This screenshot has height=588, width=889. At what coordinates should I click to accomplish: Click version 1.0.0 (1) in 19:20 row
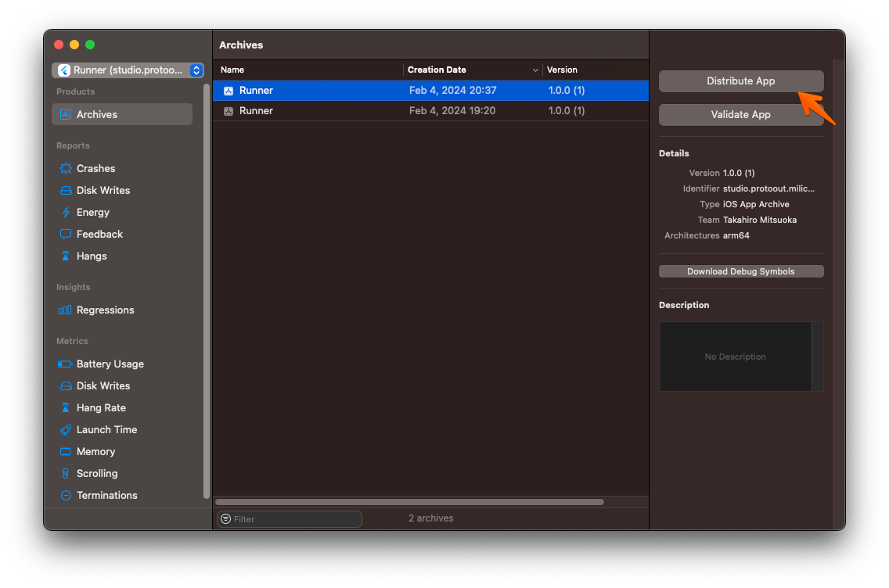(567, 111)
